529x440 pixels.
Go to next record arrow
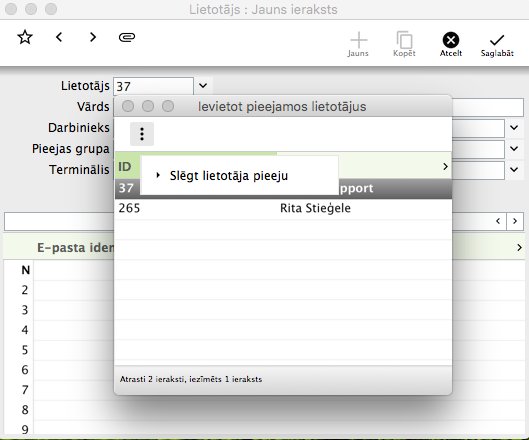[x=93, y=37]
